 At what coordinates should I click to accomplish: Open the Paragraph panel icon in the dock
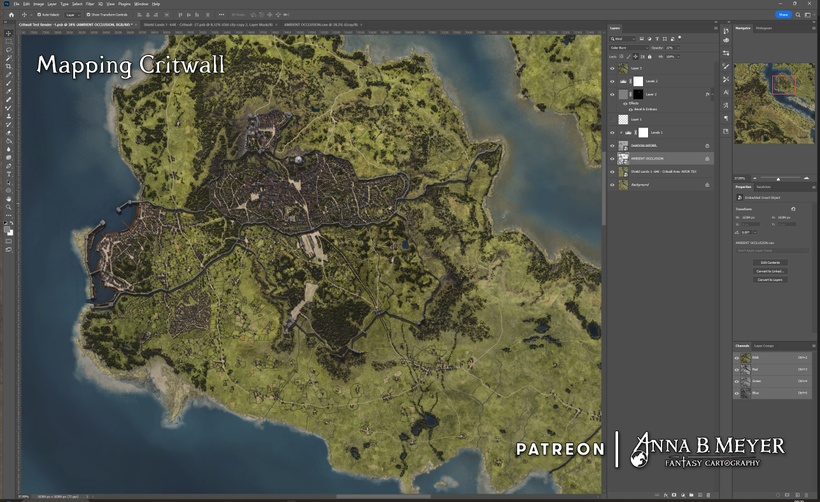pos(726,119)
